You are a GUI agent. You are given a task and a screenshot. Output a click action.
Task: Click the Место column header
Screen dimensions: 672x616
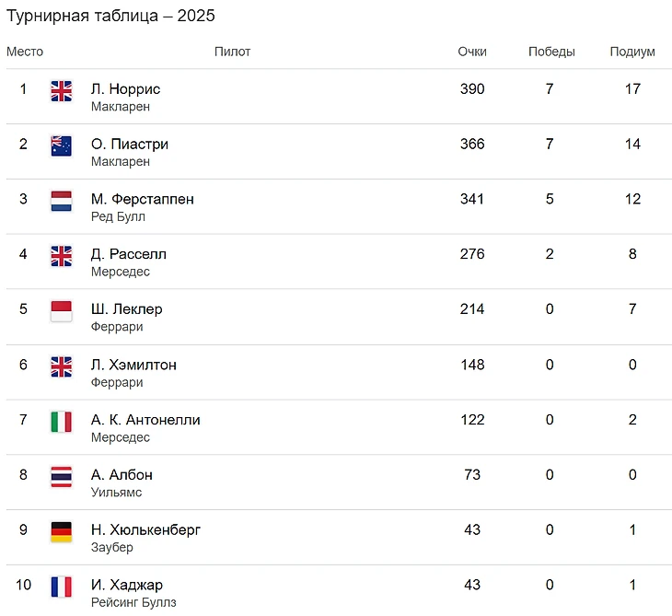point(25,52)
